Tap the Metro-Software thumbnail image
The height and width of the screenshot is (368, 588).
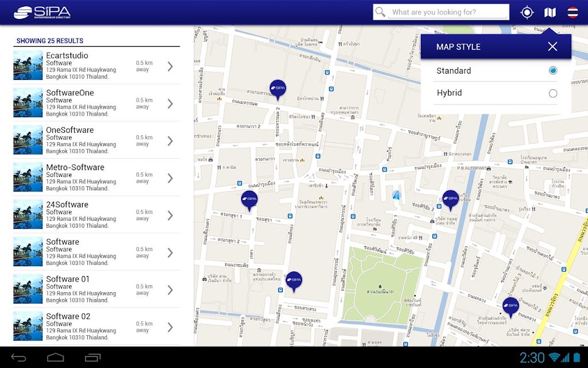pyautogui.click(x=28, y=177)
